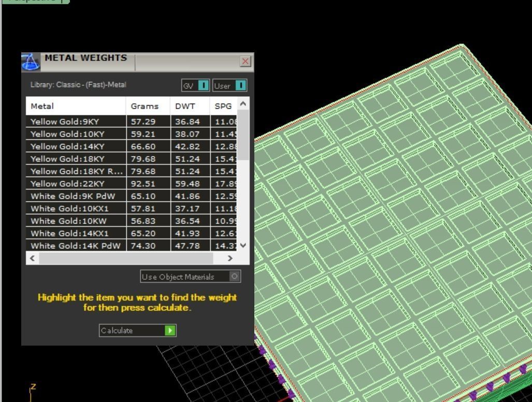Click vertical scrollbar thumb in metal list
The height and width of the screenshot is (402, 532).
[243, 135]
